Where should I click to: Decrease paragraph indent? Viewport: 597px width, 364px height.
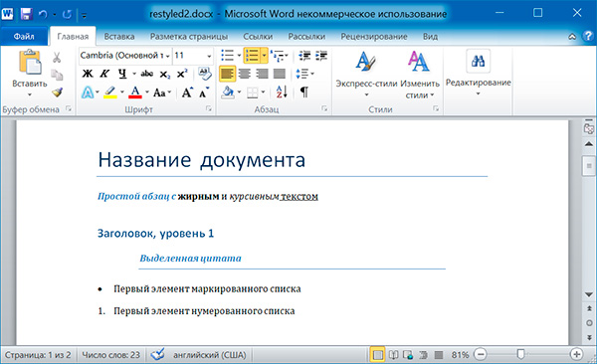pyautogui.click(x=304, y=56)
